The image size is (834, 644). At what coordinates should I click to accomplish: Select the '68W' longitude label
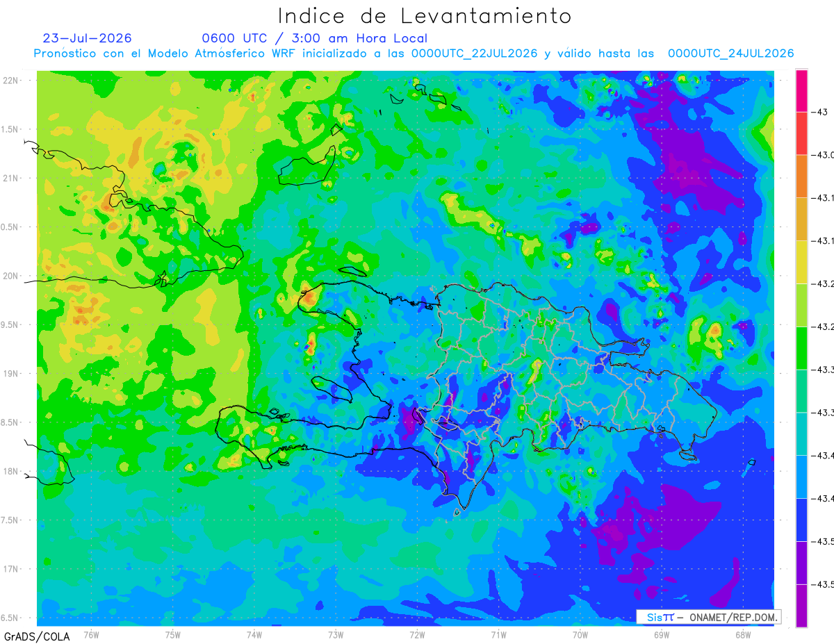tap(743, 634)
